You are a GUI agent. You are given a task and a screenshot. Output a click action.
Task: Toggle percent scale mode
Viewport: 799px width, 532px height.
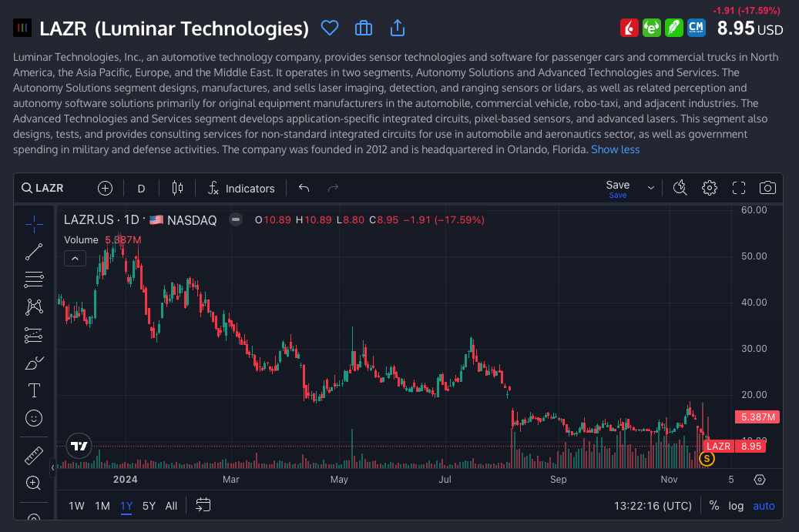pyautogui.click(x=714, y=506)
